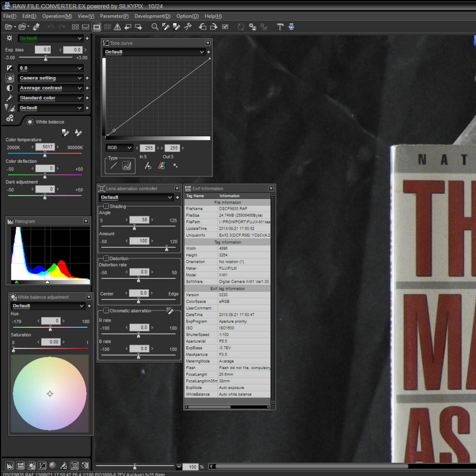The image size is (476, 476).
Task: Click the rotate right icon
Action: [214, 27]
